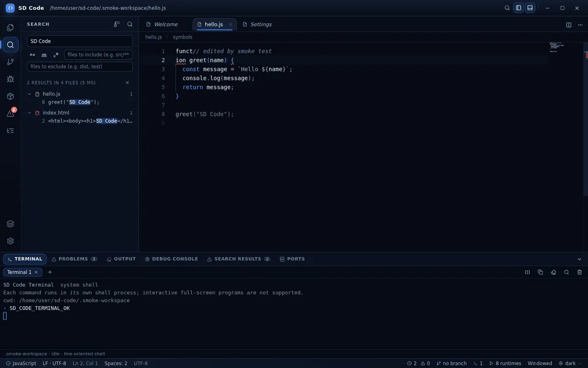588x368 pixels.
Task: Focus the SD Code search input field
Action: [x=80, y=41]
